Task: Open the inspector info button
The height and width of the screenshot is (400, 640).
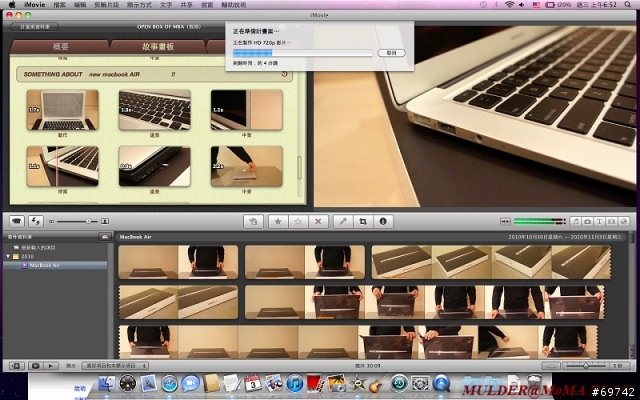Action: click(383, 221)
